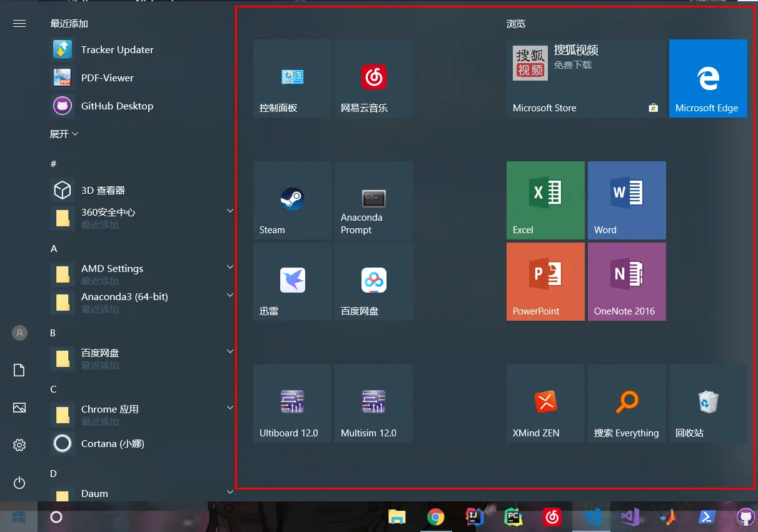Open the user account menu
The width and height of the screenshot is (758, 532).
click(x=19, y=333)
